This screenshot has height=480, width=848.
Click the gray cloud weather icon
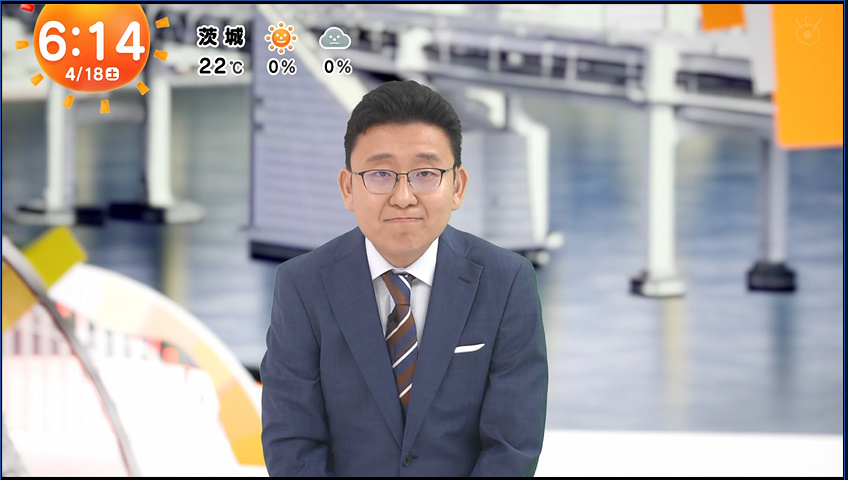click(x=335, y=39)
